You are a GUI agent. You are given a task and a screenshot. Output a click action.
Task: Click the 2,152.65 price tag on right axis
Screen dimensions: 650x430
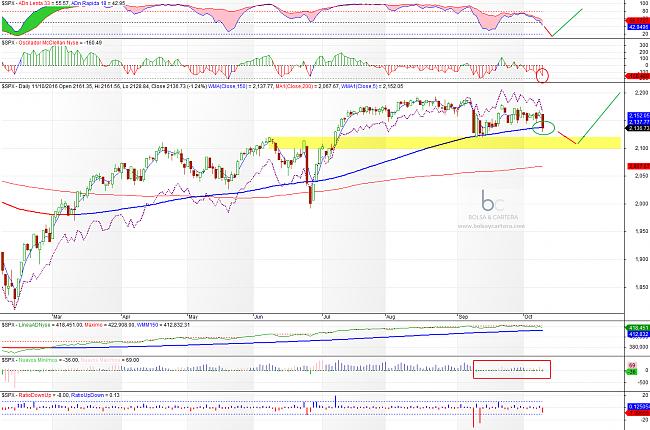(636, 116)
